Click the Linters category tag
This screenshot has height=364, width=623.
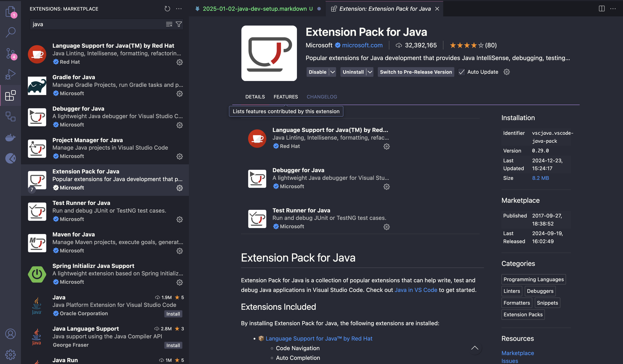click(512, 291)
